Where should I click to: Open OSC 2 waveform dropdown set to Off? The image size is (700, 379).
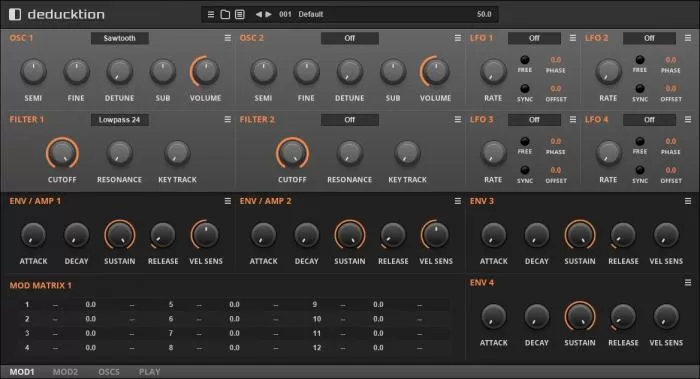tap(350, 38)
